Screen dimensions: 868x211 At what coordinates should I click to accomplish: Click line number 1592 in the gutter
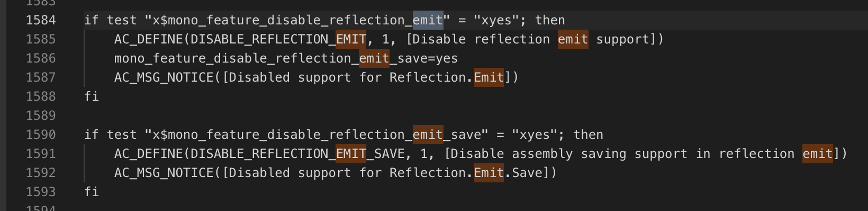point(41,173)
